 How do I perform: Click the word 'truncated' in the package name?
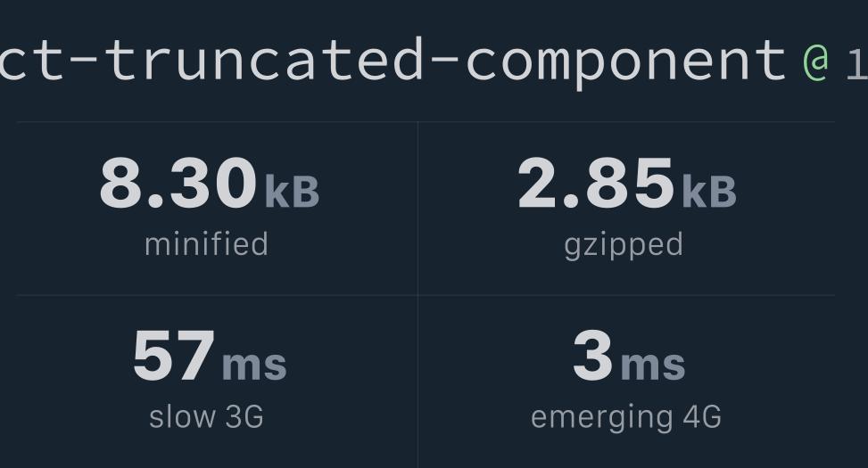[x=264, y=58]
